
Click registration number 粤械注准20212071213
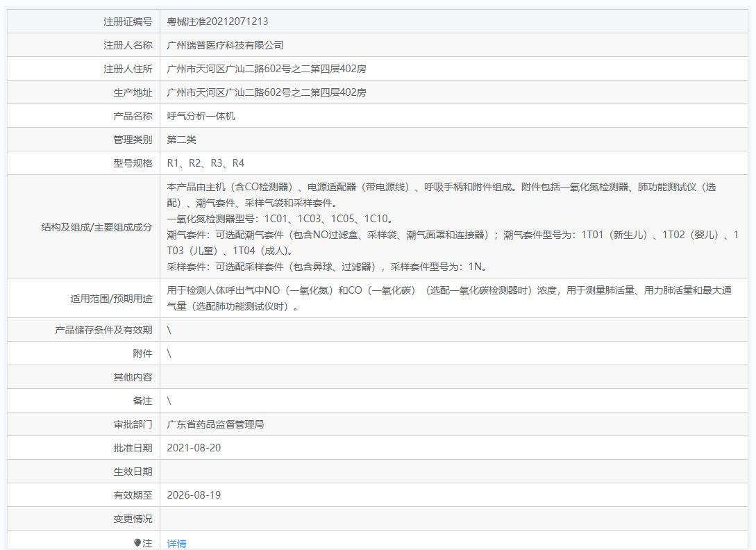(x=217, y=22)
